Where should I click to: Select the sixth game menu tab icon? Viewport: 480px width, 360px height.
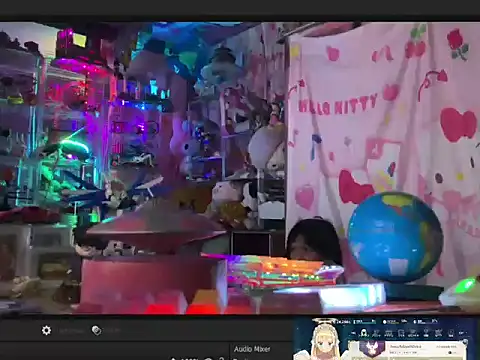426,333
